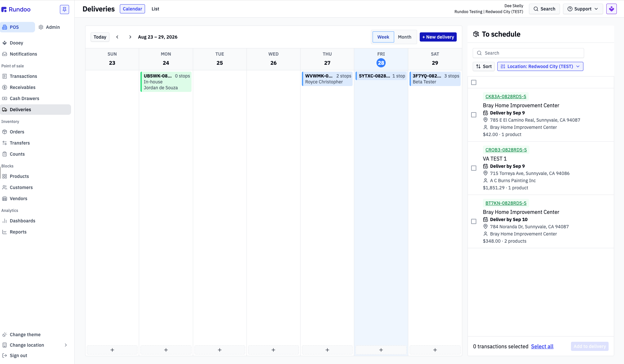The image size is (624, 364).
Task: Check the CRQB3-0828RDS-S transaction checkbox
Action: tap(474, 168)
